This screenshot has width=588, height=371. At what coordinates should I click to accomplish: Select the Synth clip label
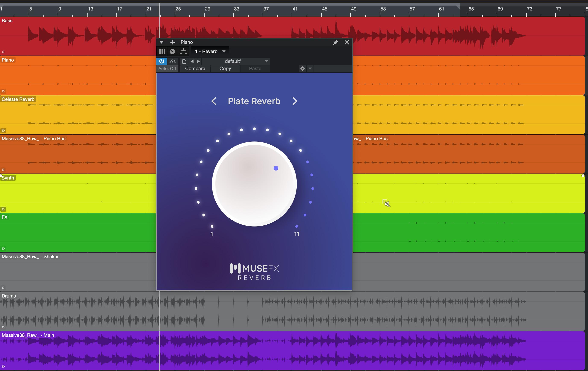click(8, 178)
